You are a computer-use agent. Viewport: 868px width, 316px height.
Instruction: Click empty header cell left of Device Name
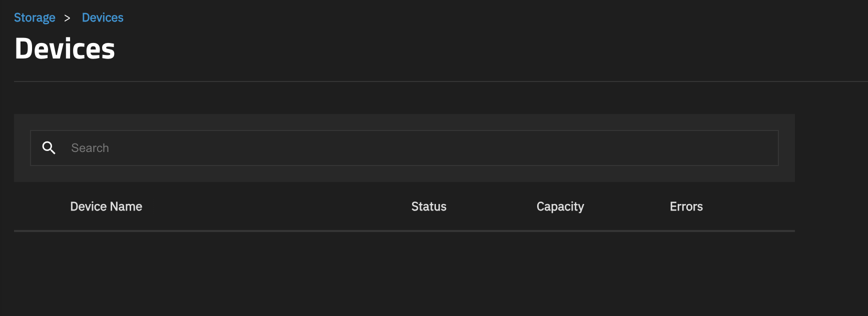pos(41,206)
